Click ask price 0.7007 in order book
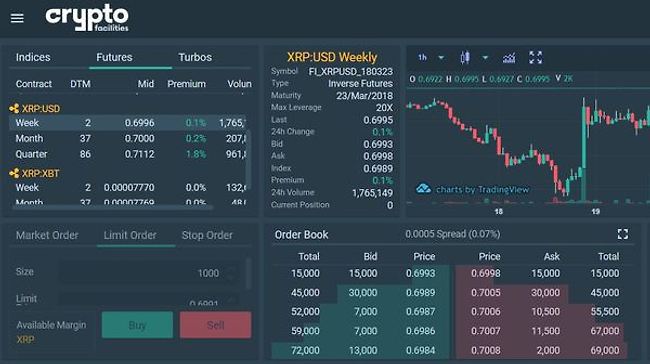 pyautogui.click(x=485, y=331)
